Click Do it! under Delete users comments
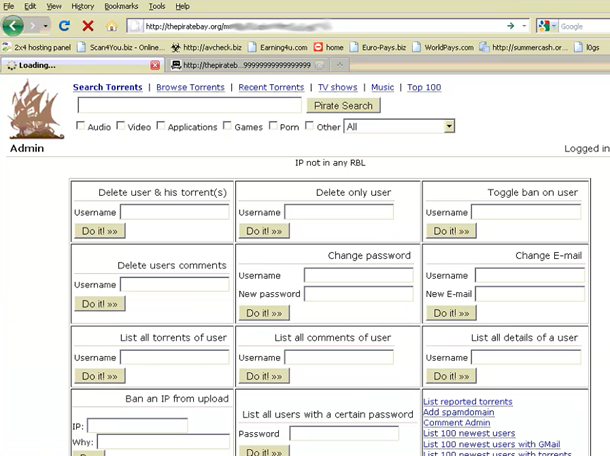This screenshot has height=456, width=610. coord(100,303)
